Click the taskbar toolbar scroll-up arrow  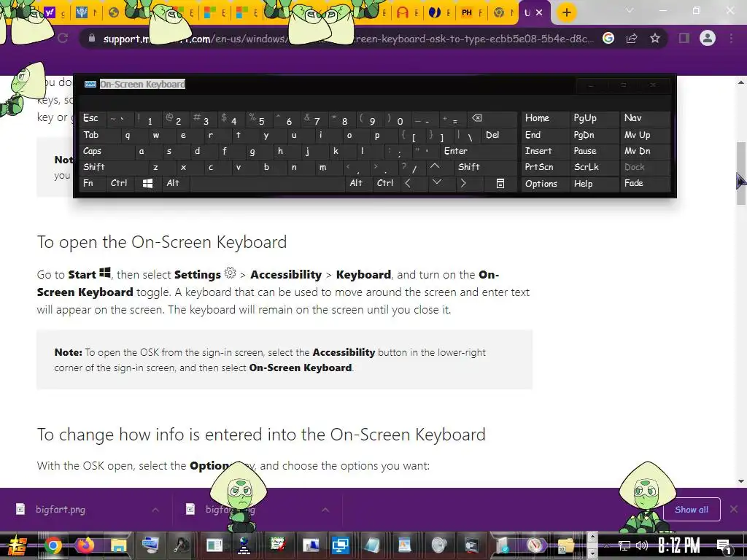coord(592,537)
